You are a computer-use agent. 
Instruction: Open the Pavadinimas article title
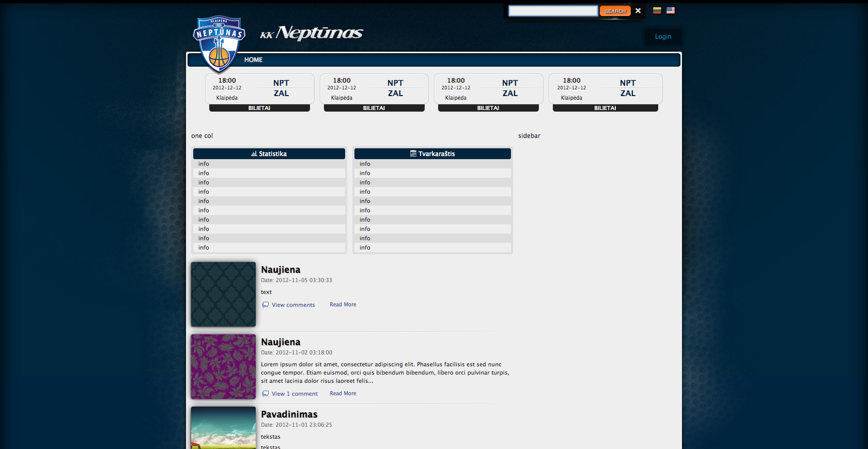click(289, 414)
